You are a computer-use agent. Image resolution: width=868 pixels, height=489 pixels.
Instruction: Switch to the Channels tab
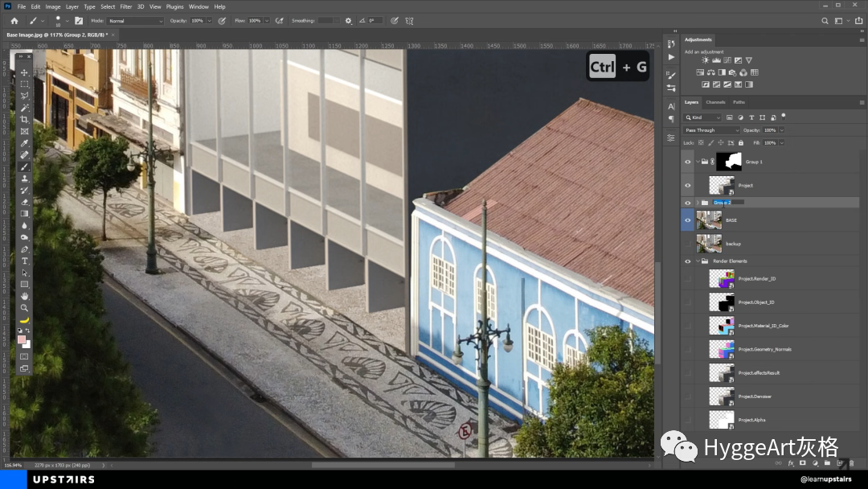pos(715,102)
